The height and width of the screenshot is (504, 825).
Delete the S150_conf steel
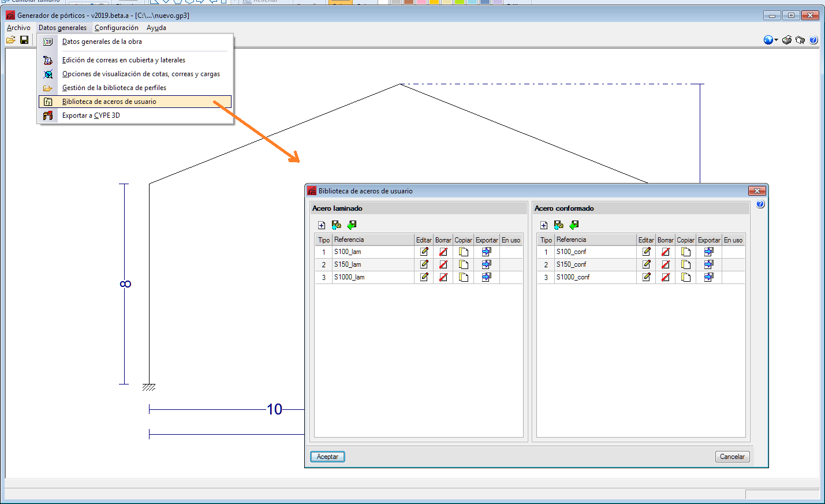tap(666, 264)
